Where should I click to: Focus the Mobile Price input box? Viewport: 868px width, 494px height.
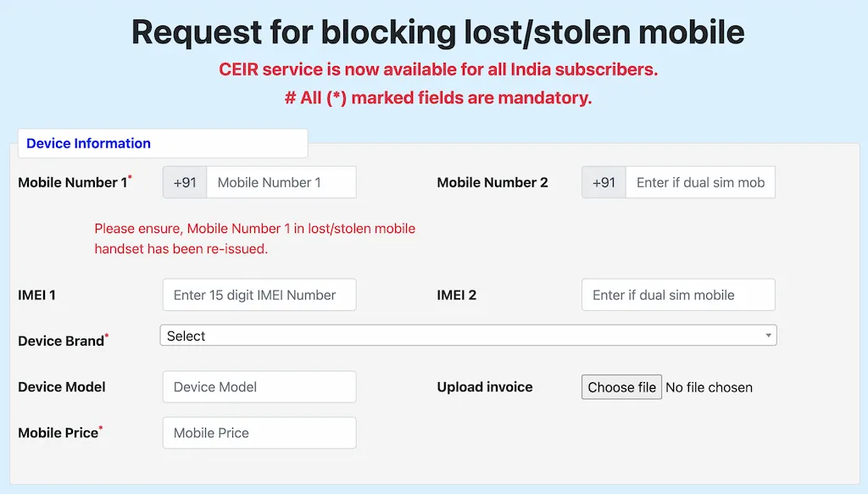[x=259, y=432]
